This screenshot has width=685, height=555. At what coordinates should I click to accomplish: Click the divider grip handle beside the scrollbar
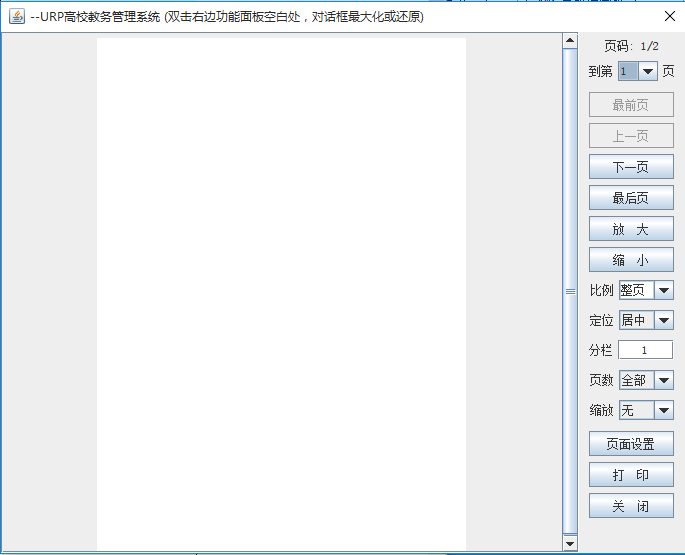point(571,292)
